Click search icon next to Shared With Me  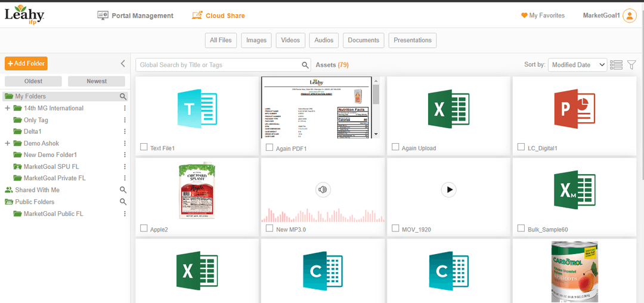pyautogui.click(x=123, y=190)
